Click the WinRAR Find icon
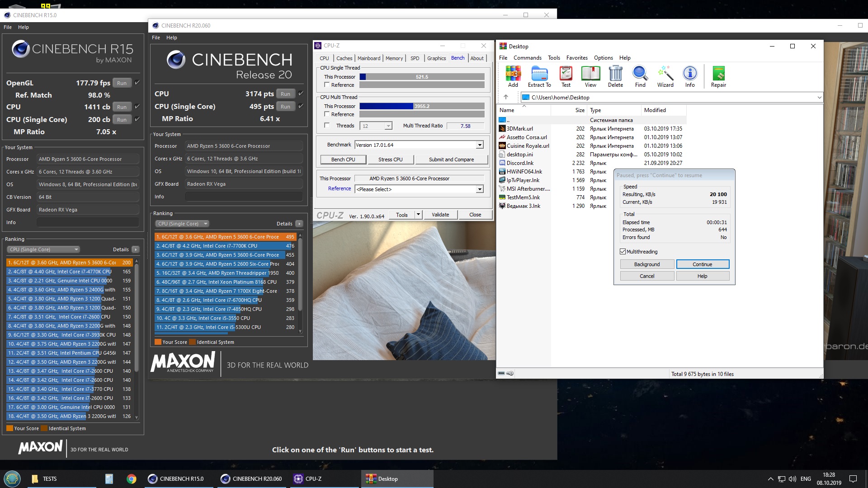868x488 pixels. [640, 76]
